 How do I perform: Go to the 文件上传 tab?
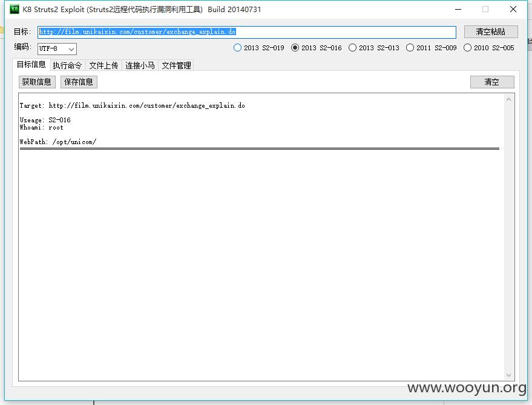(104, 65)
